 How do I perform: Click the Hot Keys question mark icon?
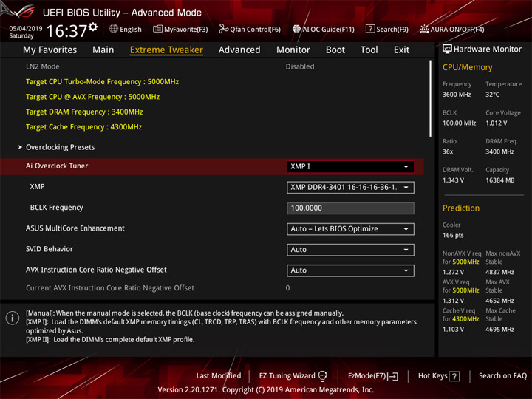(x=454, y=376)
